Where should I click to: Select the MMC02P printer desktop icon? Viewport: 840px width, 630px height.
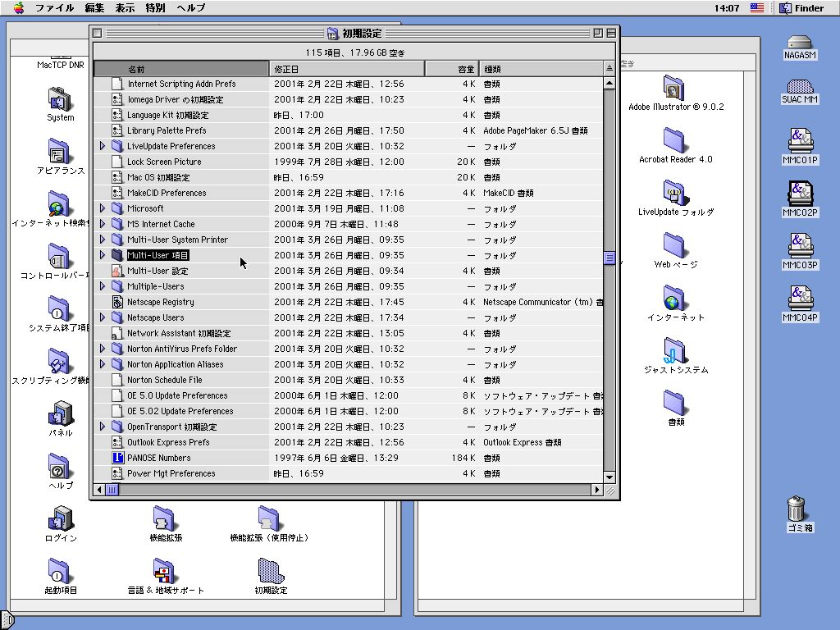pyautogui.click(x=800, y=193)
